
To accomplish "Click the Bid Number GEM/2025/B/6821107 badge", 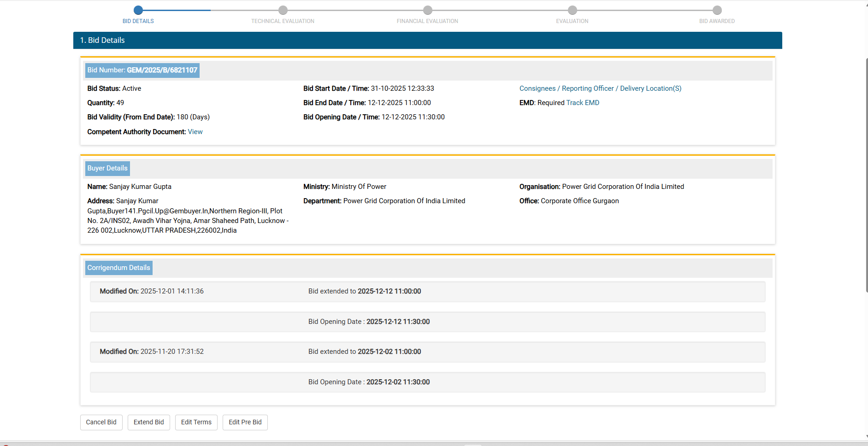I will [142, 70].
